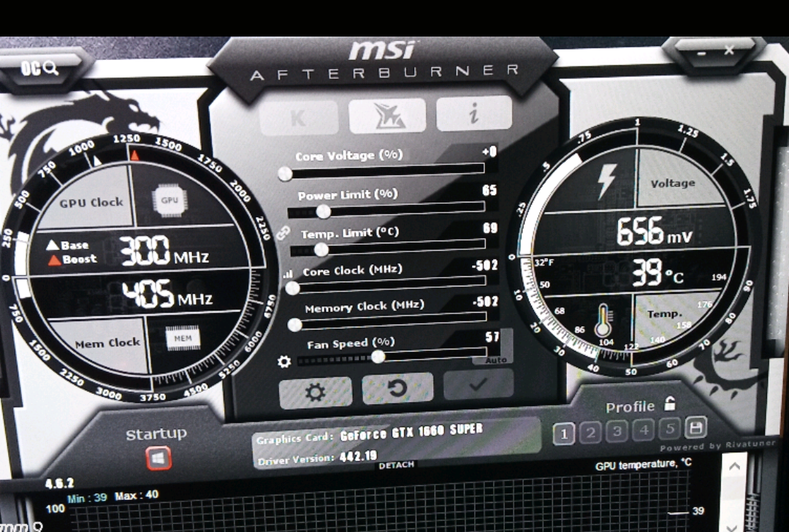The image size is (789, 532).
Task: Click the Memory Clock value -502
Action: pos(486,302)
